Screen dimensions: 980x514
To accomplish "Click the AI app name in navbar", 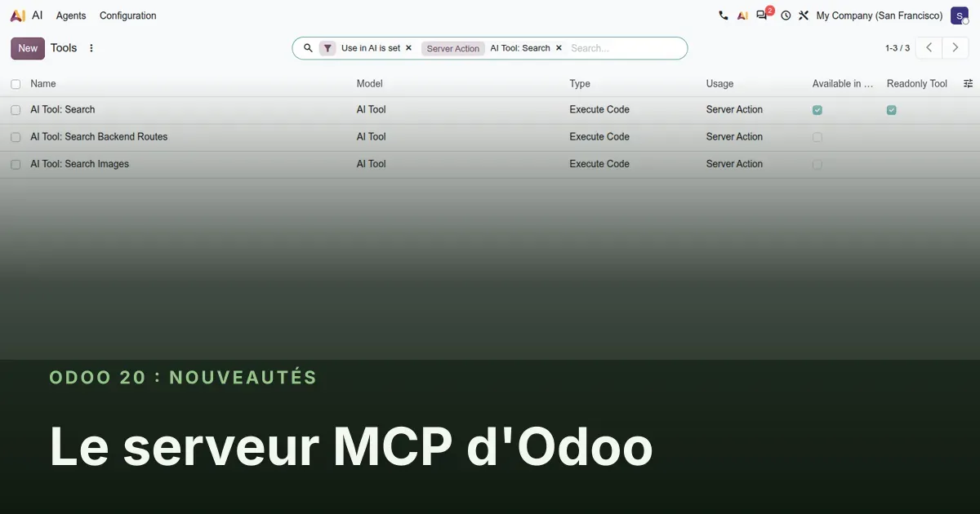I will 38,16.
